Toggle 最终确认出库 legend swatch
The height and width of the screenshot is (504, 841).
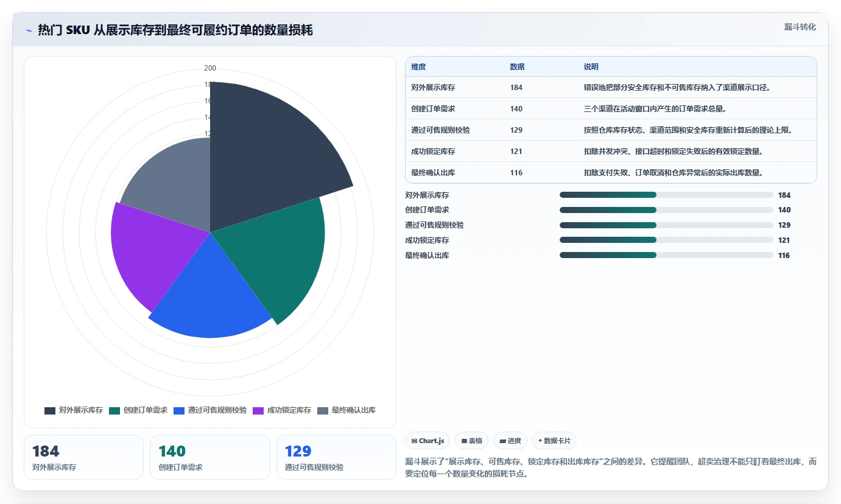(323, 410)
